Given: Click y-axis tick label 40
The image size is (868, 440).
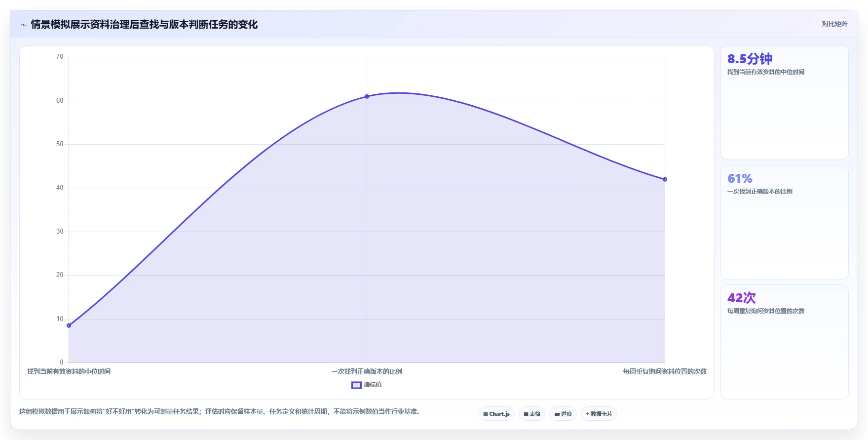Looking at the screenshot, I should (x=60, y=188).
